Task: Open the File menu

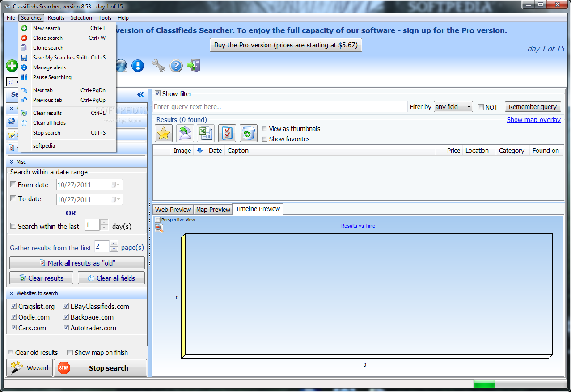Action: [11, 18]
